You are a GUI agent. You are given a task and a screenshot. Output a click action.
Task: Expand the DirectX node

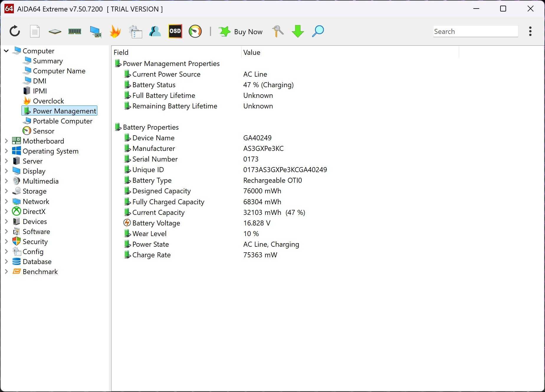click(6, 211)
